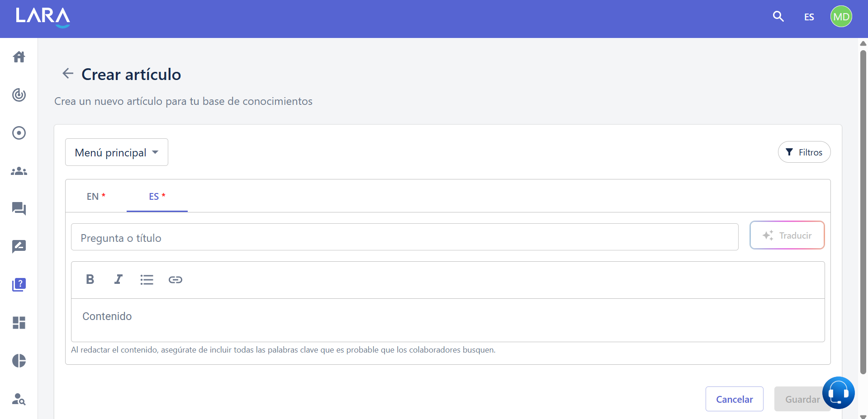Image resolution: width=868 pixels, height=419 pixels.
Task: Open the feedback pencil message sidebar icon
Action: click(19, 247)
